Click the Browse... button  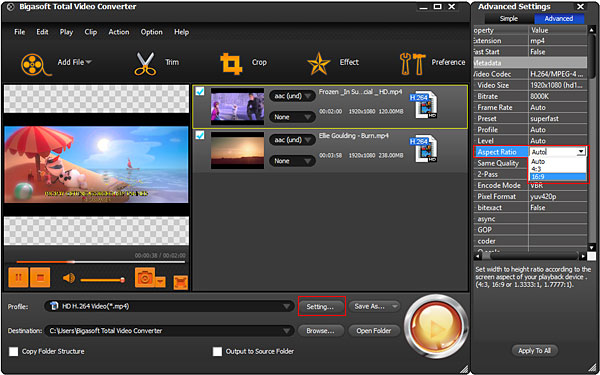tap(320, 331)
